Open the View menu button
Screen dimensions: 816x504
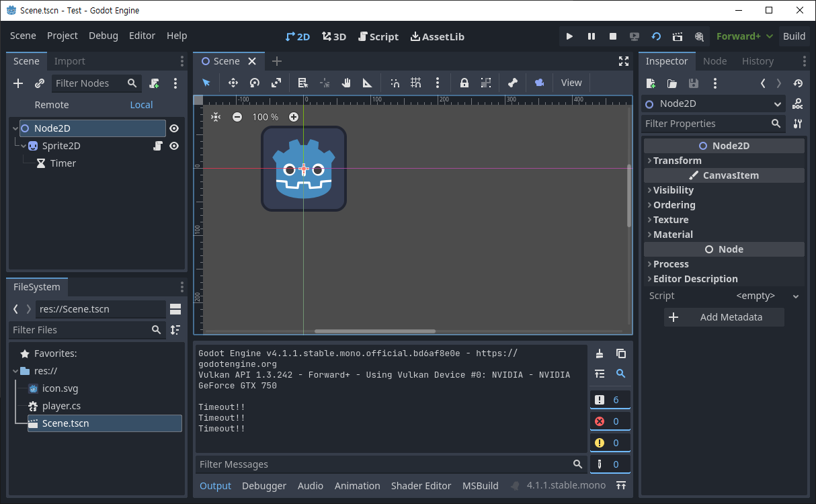(571, 83)
